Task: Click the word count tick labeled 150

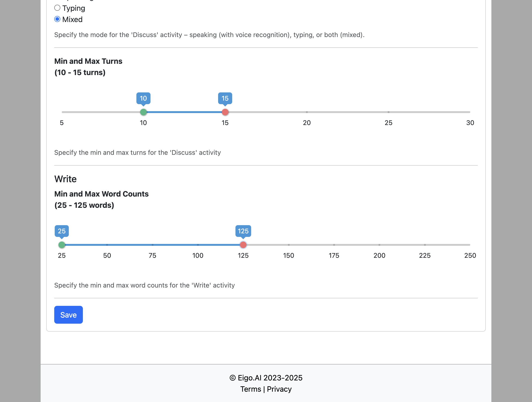Action: [x=289, y=255]
